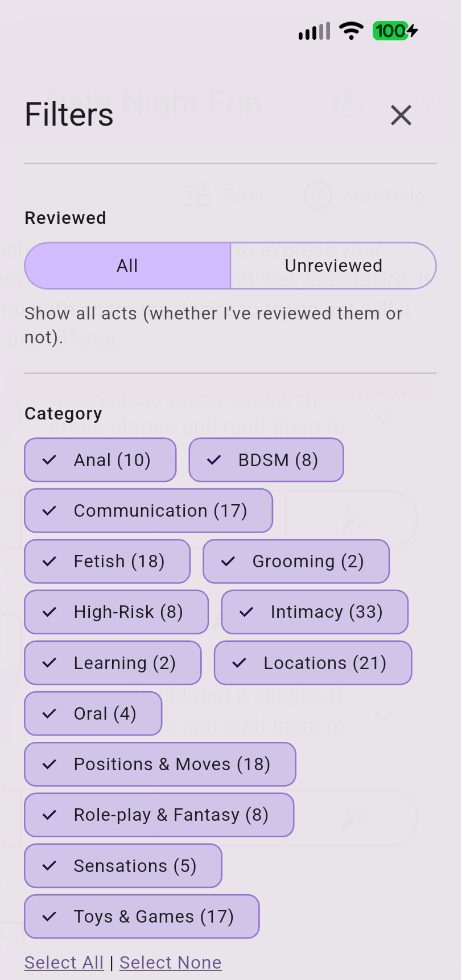
Task: Uncheck Role-play & Fantasy (8) category
Action: tap(159, 815)
